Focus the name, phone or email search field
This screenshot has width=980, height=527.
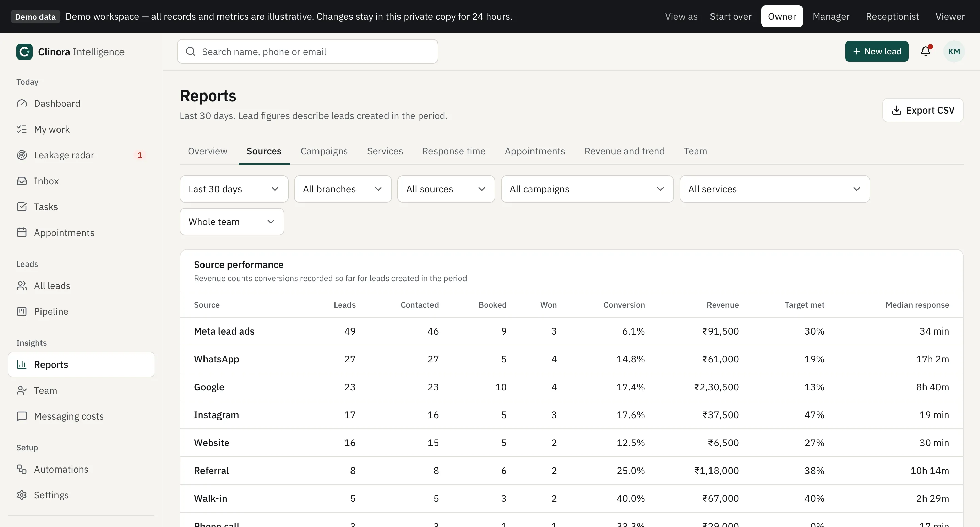click(x=307, y=51)
